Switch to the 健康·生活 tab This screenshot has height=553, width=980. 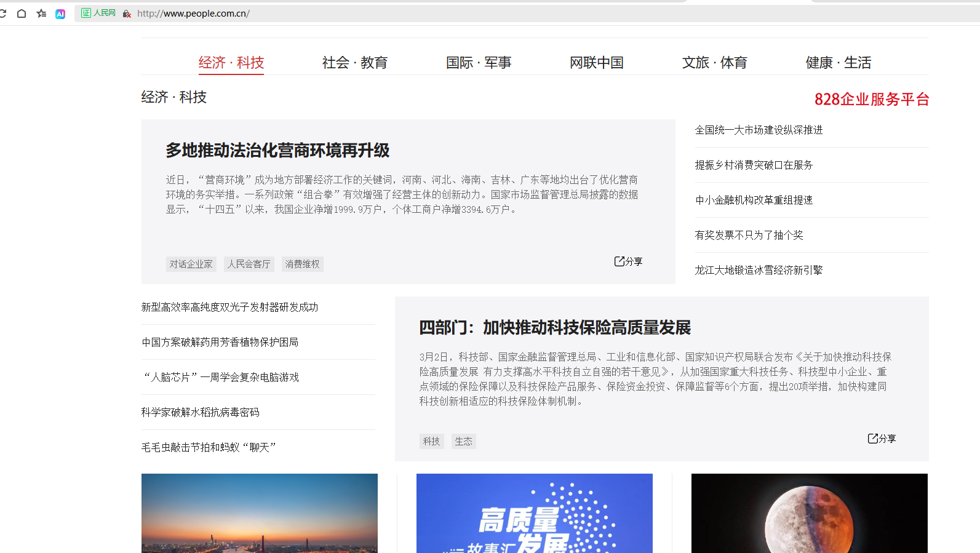coord(839,63)
